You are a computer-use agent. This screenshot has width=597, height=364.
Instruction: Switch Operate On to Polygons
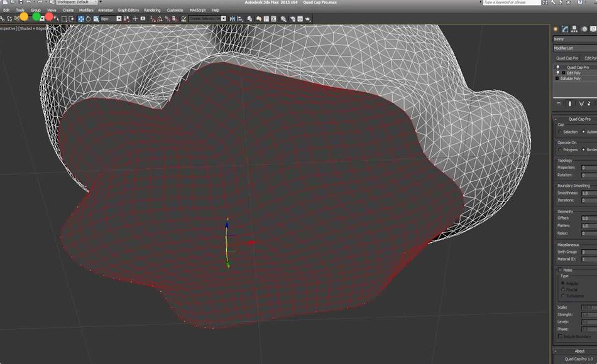(559, 149)
